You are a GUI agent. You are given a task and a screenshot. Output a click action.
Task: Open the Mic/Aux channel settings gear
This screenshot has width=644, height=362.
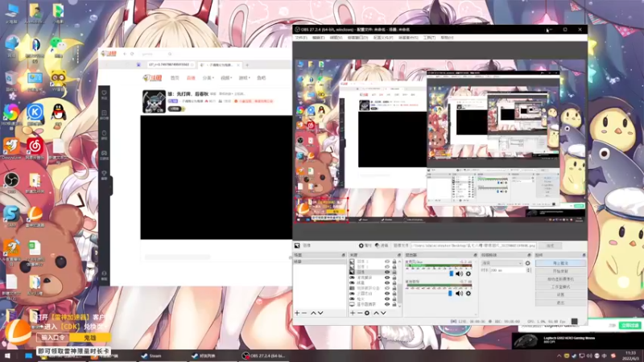point(469,274)
